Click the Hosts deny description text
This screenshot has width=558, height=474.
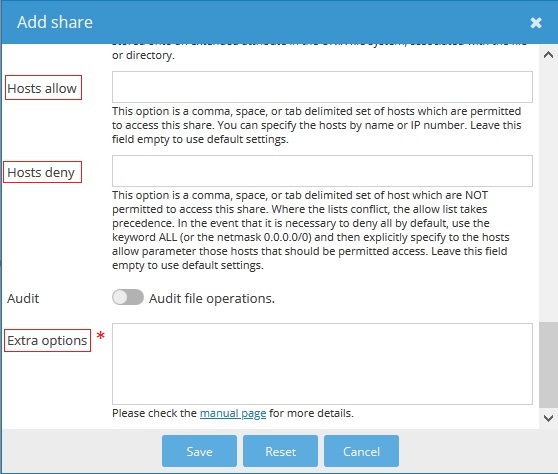coord(310,230)
